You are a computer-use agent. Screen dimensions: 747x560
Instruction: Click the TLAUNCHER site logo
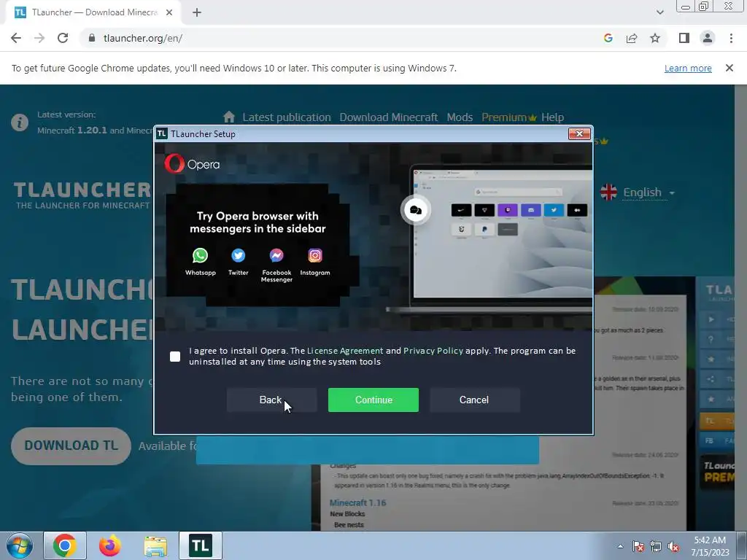82,195
